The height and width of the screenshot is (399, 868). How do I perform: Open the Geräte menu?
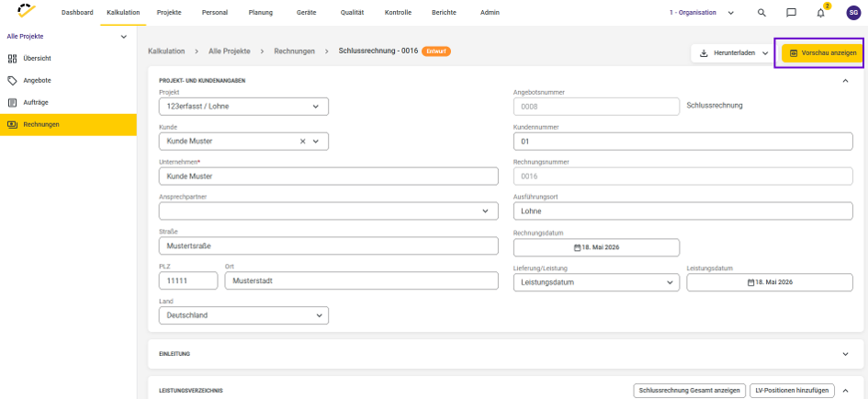click(x=306, y=12)
